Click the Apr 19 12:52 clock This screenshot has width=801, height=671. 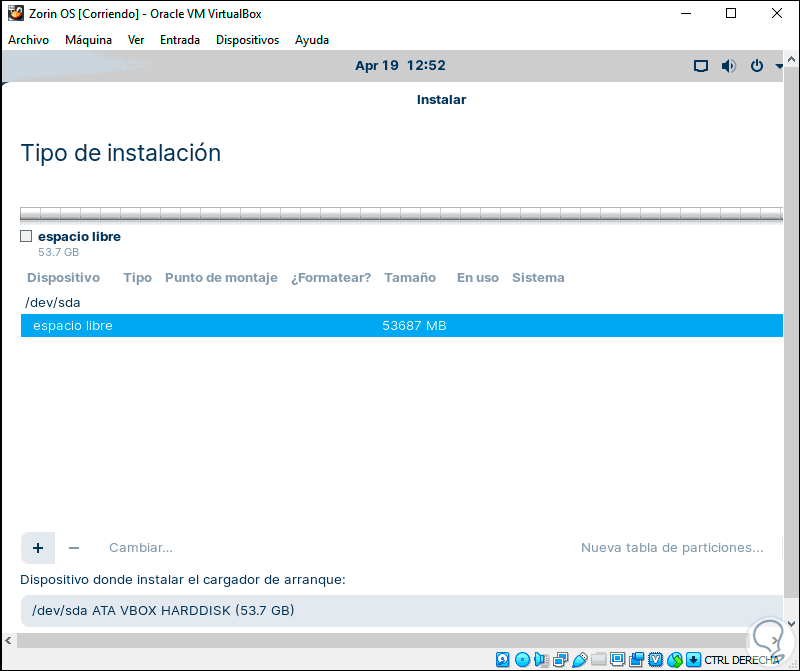point(400,66)
